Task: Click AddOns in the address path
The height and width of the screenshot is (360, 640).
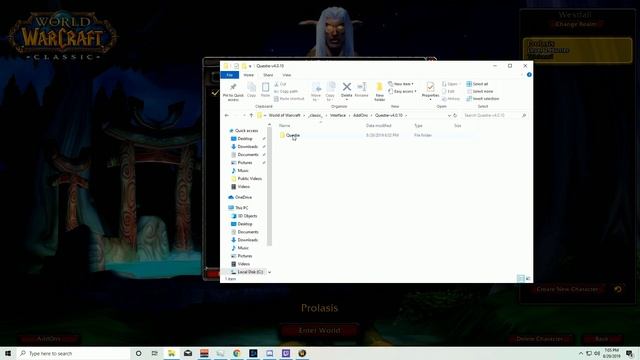Action: pyautogui.click(x=360, y=116)
